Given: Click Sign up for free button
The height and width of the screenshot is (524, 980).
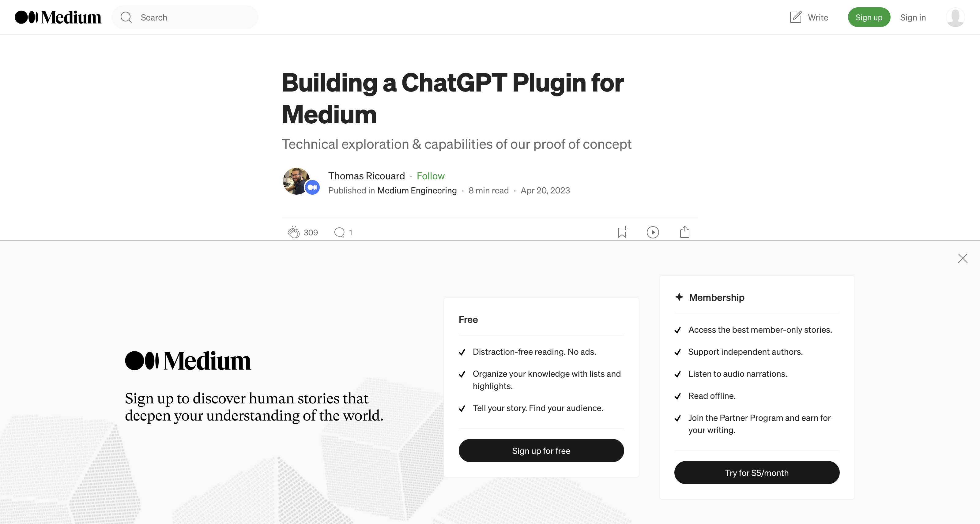Looking at the screenshot, I should pyautogui.click(x=541, y=451).
